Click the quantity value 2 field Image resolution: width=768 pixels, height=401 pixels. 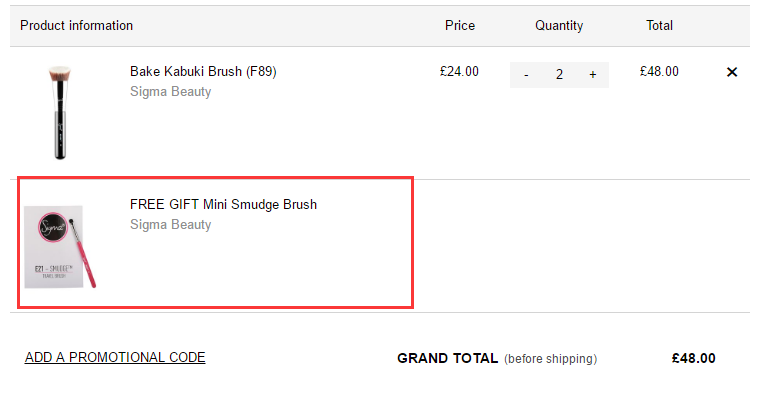point(559,75)
